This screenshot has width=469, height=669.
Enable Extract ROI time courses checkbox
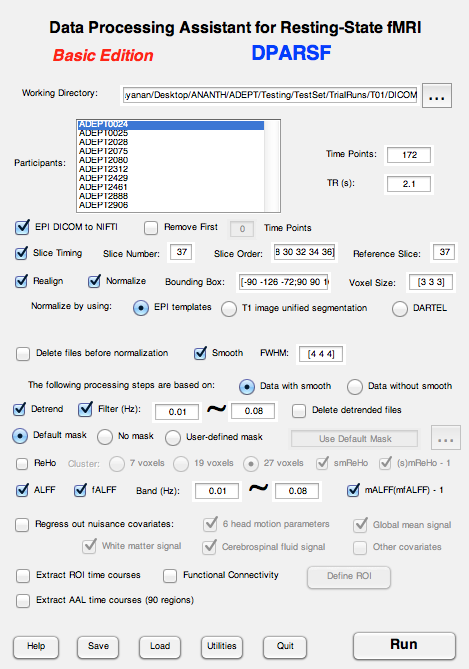coord(23,576)
